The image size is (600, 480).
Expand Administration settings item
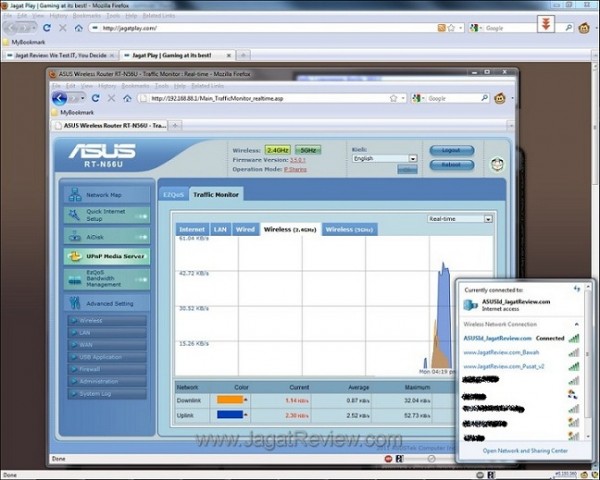(x=107, y=381)
